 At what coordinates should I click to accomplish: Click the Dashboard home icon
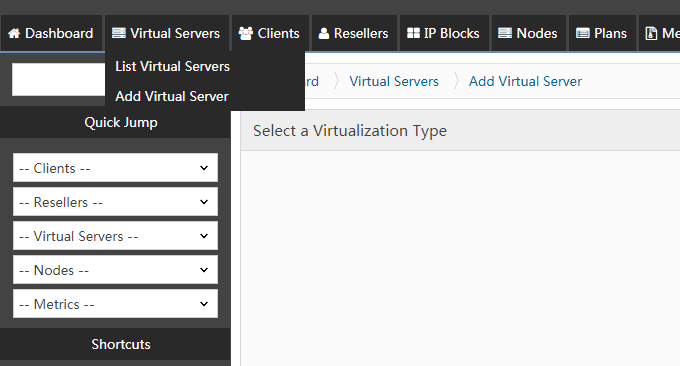(x=14, y=33)
